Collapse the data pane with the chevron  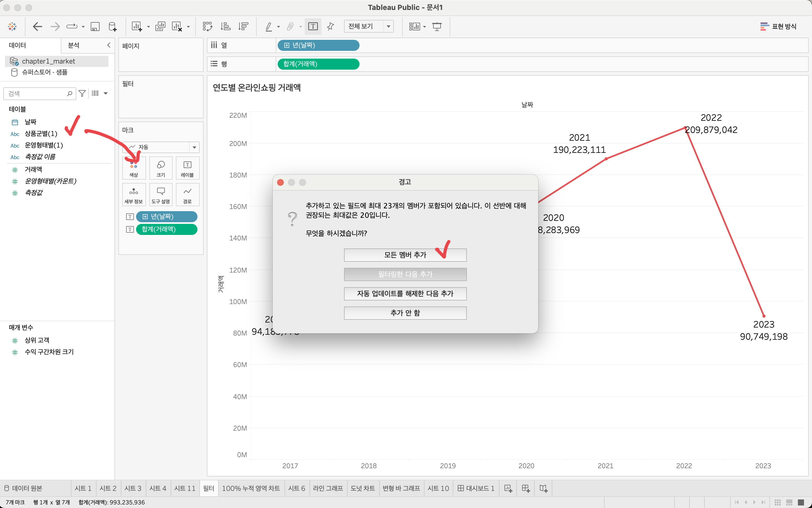pyautogui.click(x=109, y=45)
